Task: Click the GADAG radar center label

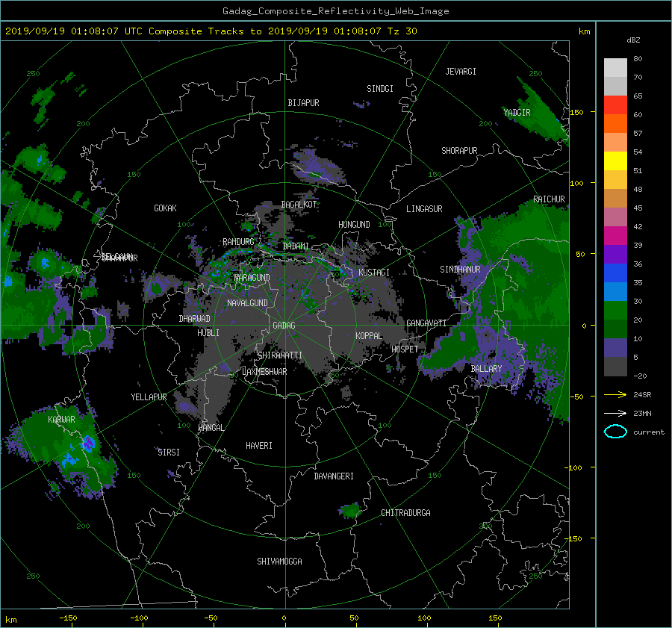Action: pos(284,326)
